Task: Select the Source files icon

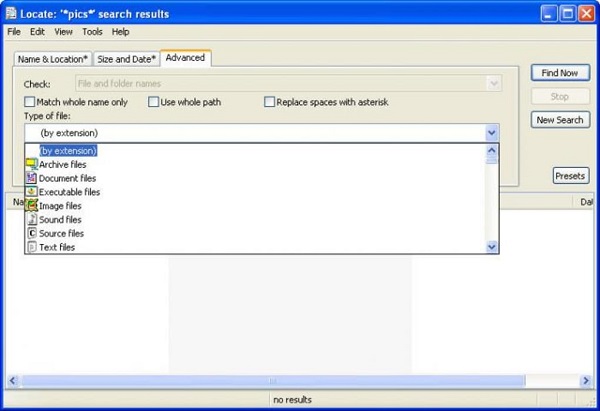Action: pyautogui.click(x=31, y=233)
